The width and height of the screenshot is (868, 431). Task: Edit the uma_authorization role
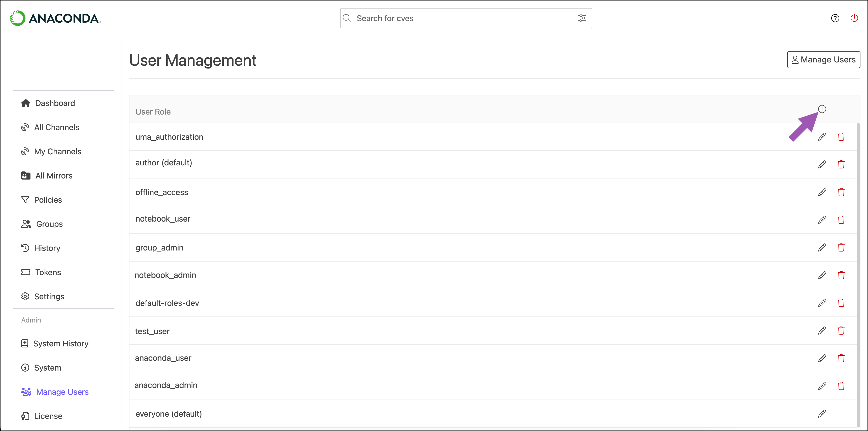click(822, 137)
